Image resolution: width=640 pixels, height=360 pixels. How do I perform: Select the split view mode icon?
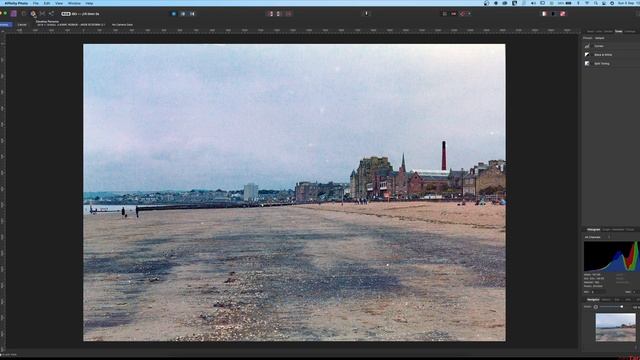[183, 13]
